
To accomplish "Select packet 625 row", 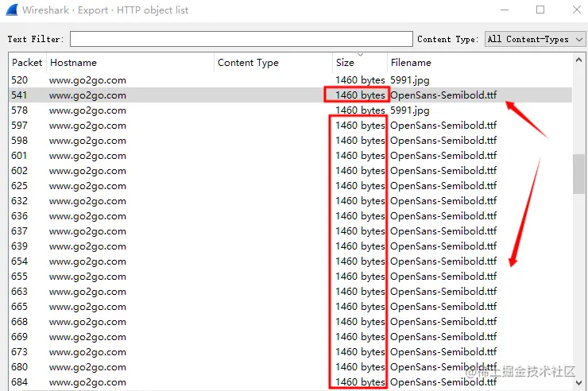I will [x=291, y=185].
